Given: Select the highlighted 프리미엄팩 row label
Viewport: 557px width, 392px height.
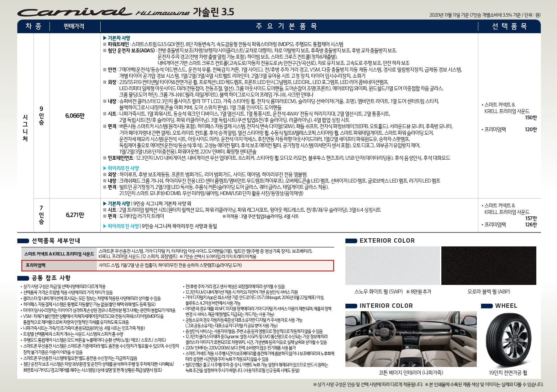Looking at the screenshot, I should (36, 265).
